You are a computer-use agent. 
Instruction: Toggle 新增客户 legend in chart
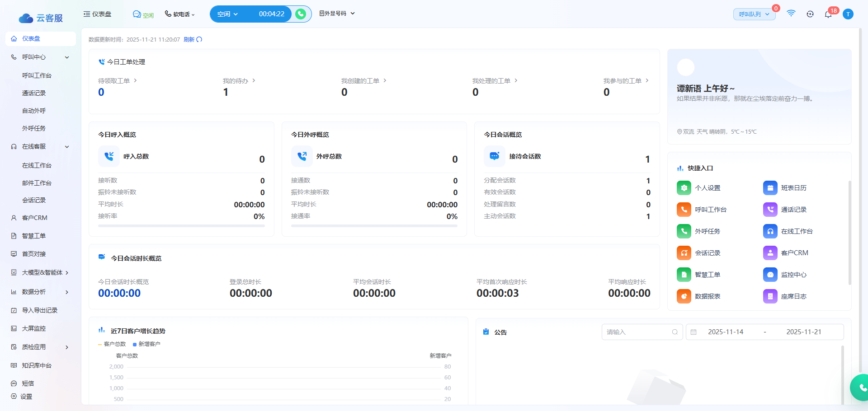pos(147,344)
